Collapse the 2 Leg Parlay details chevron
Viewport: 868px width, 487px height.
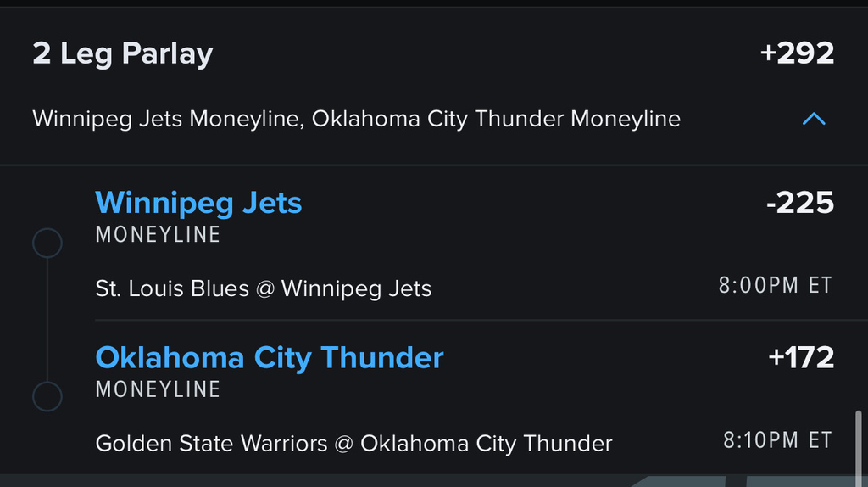pyautogui.click(x=814, y=119)
